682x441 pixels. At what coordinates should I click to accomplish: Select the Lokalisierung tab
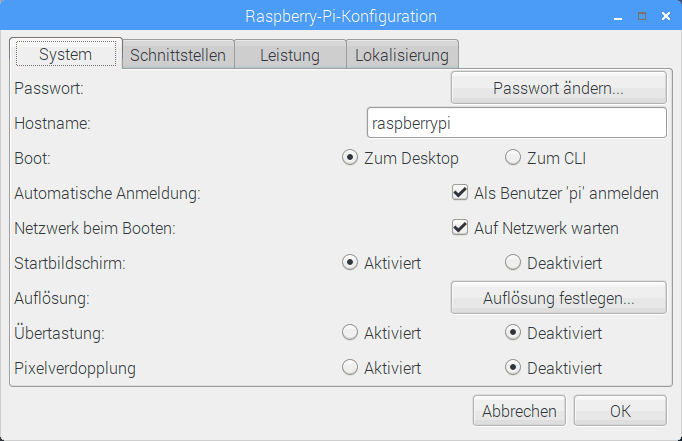tap(403, 55)
